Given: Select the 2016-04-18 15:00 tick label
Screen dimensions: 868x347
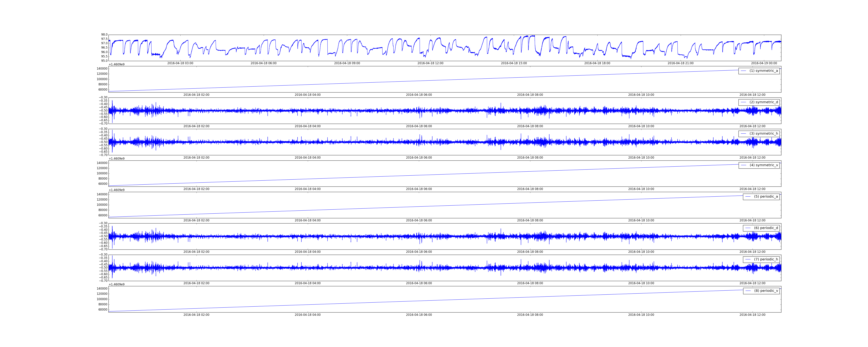Looking at the screenshot, I should pyautogui.click(x=514, y=63).
